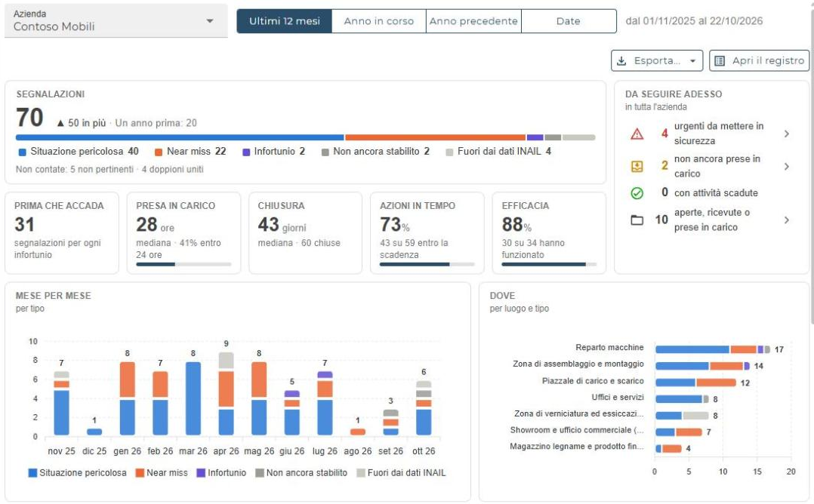
Task: Click purple Infortunio 2 swatch in Segnalazioni
Action: (246, 152)
